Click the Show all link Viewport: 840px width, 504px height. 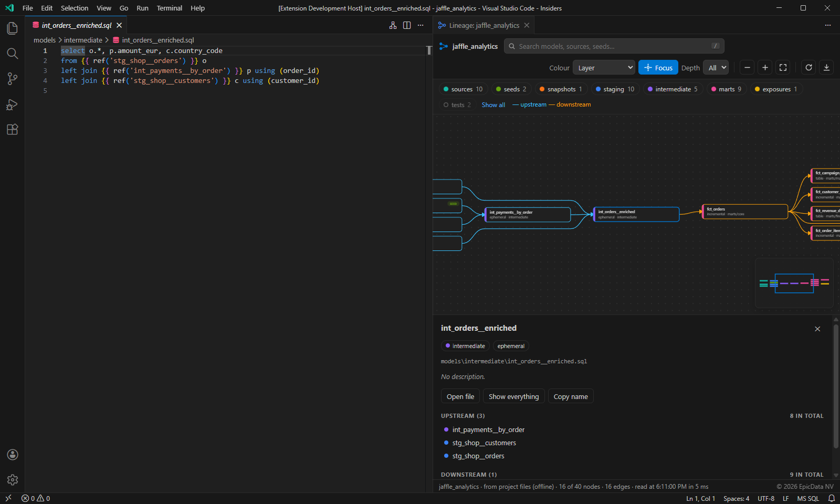pyautogui.click(x=493, y=105)
